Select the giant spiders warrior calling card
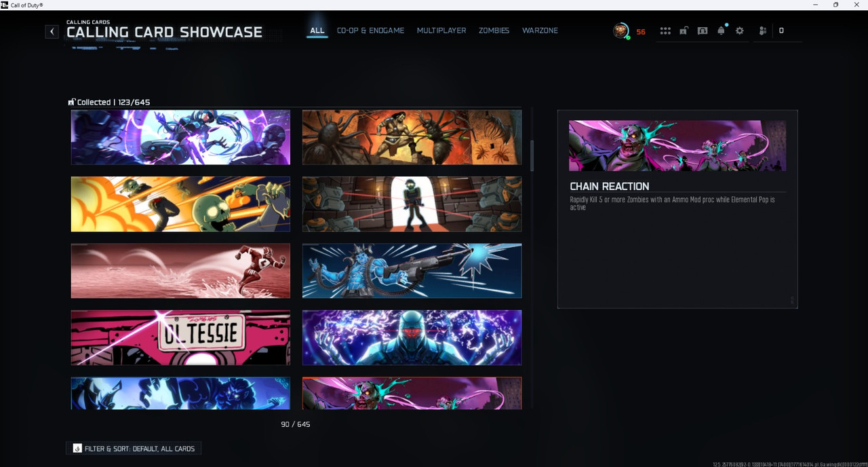The height and width of the screenshot is (467, 868). click(412, 137)
